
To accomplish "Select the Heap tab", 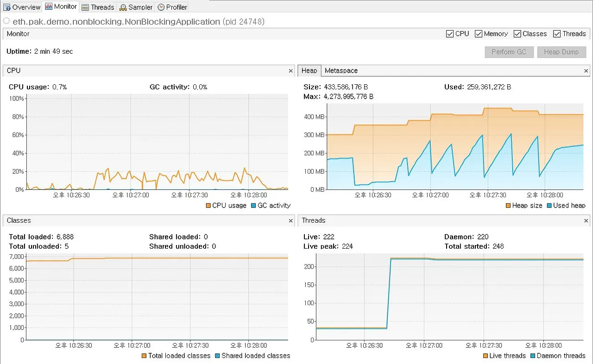I will point(309,70).
